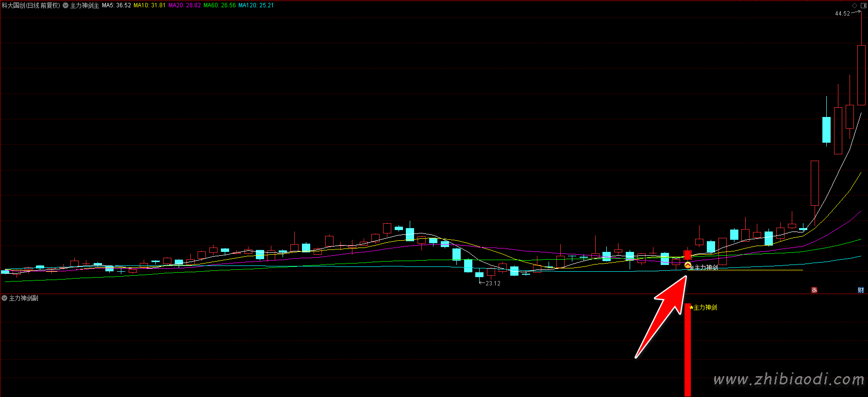This screenshot has width=868, height=397.
Task: Click the orange up-arrow signal icon
Action: [x=687, y=265]
